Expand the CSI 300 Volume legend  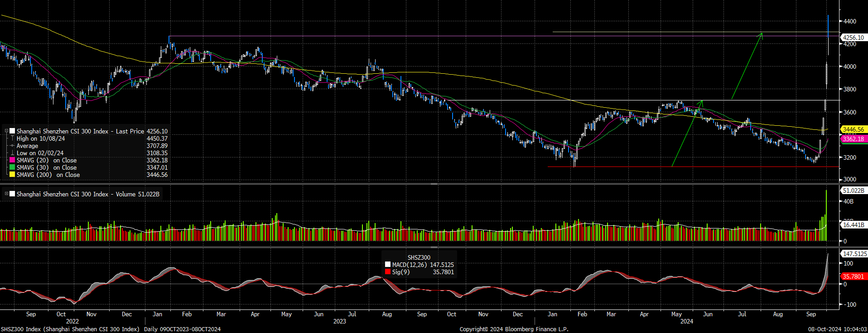(6, 194)
